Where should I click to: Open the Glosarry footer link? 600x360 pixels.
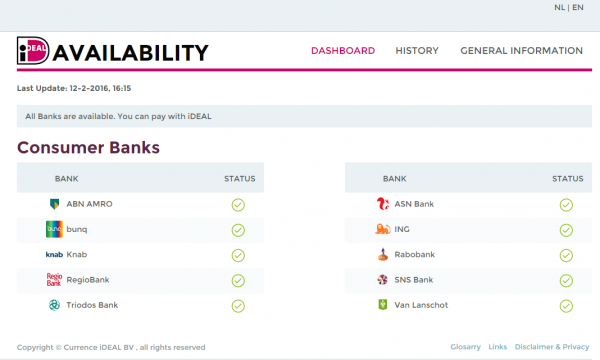pos(465,347)
